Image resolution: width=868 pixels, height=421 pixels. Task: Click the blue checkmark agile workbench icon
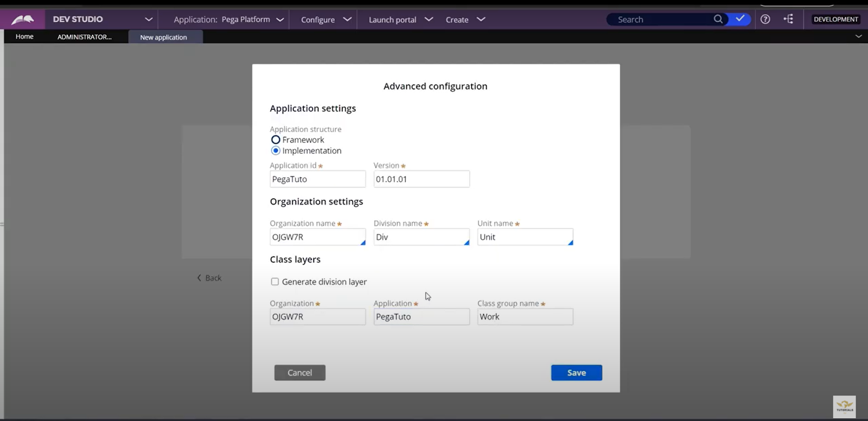[x=740, y=19]
